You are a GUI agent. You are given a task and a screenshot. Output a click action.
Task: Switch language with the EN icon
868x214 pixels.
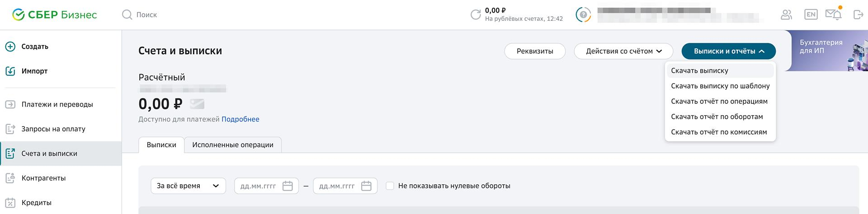pos(811,14)
